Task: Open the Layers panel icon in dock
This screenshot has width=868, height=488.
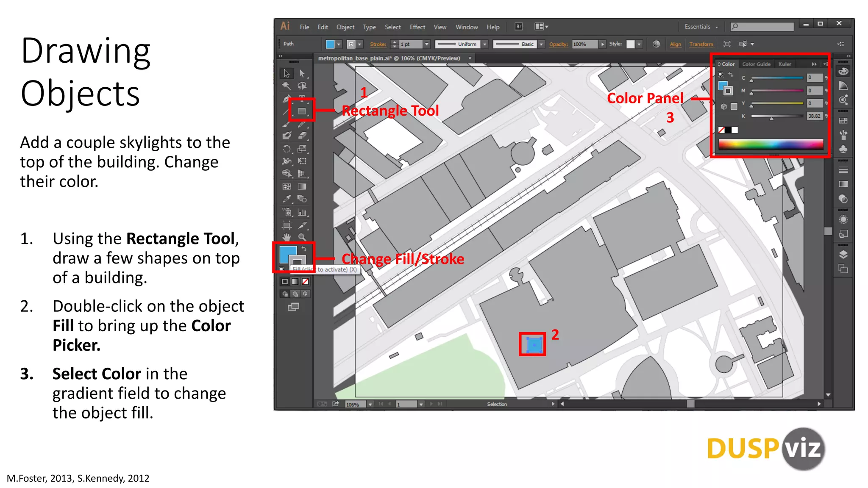Action: [x=843, y=255]
